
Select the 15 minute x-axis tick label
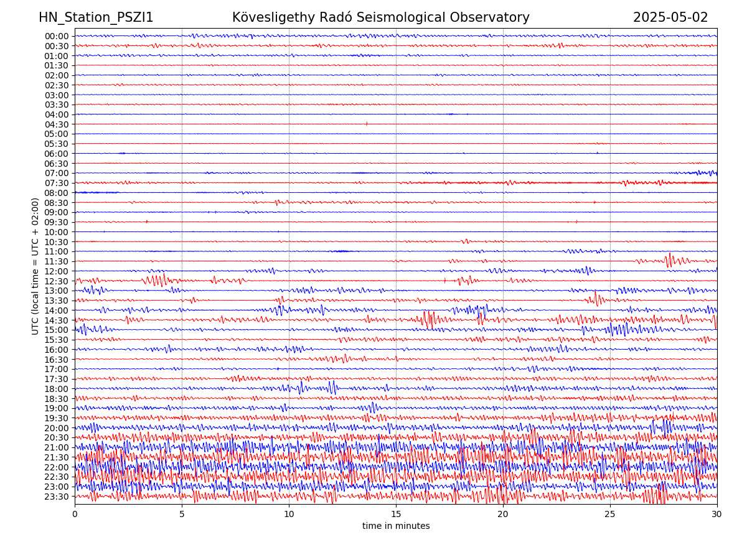click(396, 515)
